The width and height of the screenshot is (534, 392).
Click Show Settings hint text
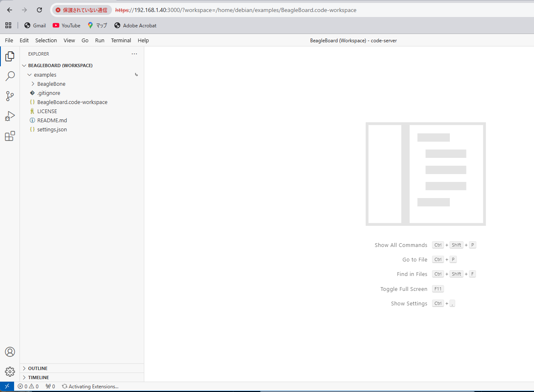click(409, 303)
